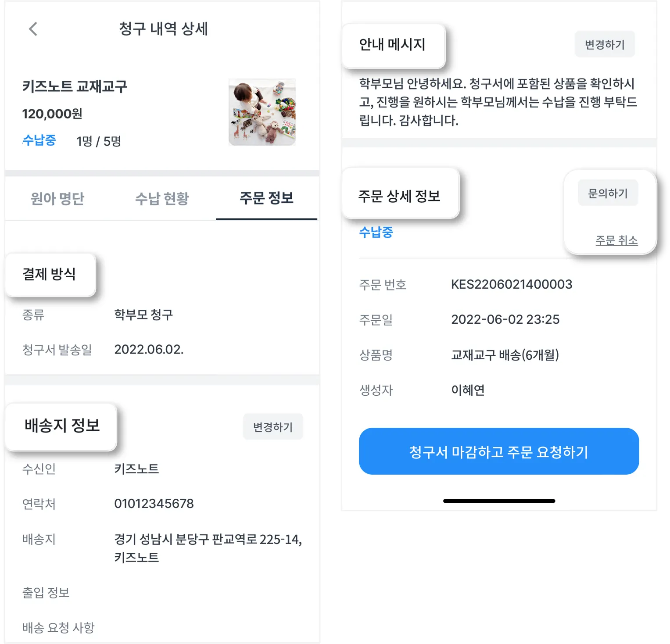This screenshot has height=644, width=670.
Task: Click the 1명 / 5명 payment count
Action: click(x=99, y=141)
